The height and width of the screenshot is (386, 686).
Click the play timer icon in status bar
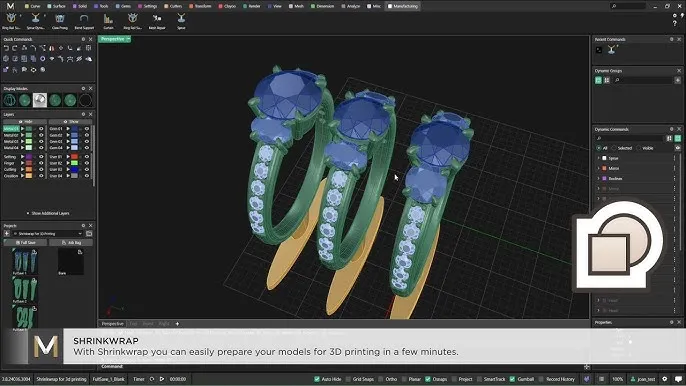click(x=162, y=379)
